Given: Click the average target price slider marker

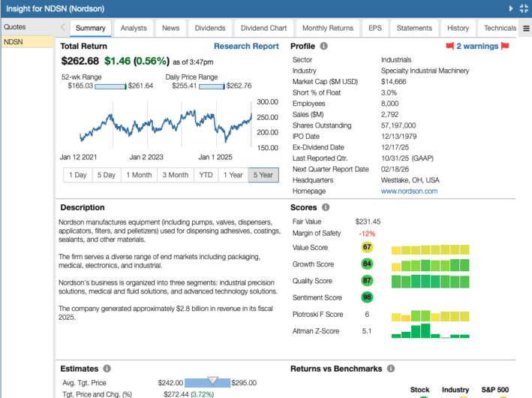Looking at the screenshot, I should [212, 381].
